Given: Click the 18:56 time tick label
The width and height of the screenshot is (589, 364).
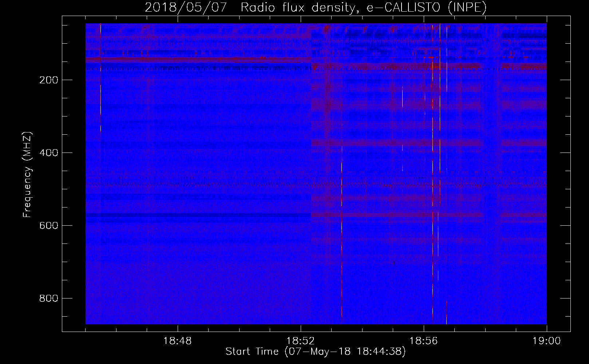Looking at the screenshot, I should click(424, 341).
